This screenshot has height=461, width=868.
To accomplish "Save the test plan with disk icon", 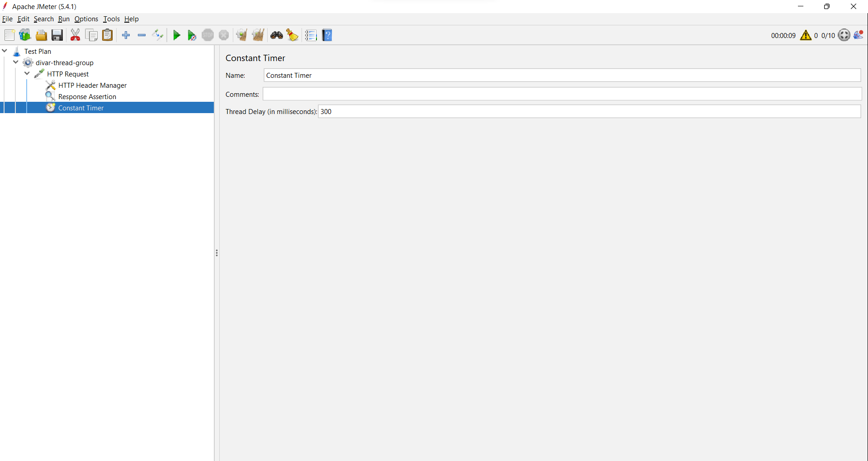I will pyautogui.click(x=57, y=35).
